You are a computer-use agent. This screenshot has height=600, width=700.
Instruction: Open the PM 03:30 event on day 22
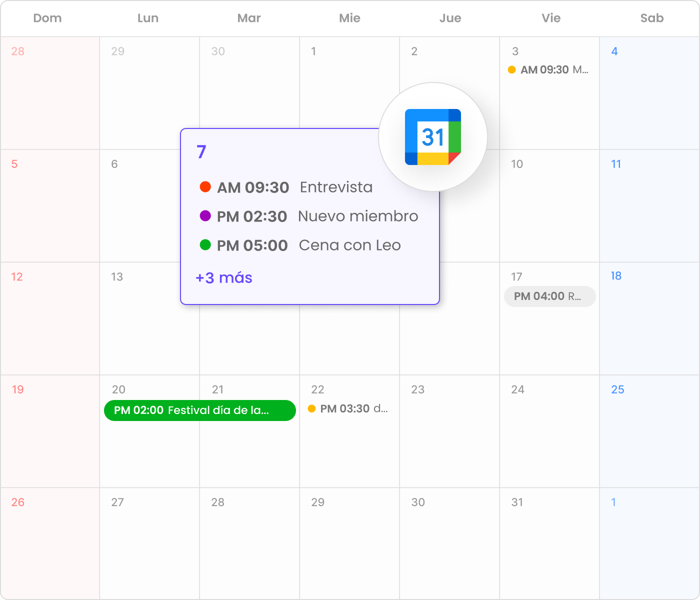[x=353, y=409]
